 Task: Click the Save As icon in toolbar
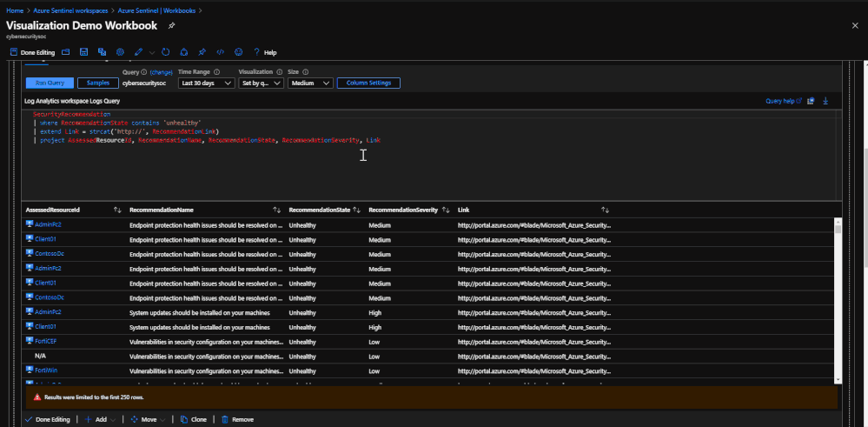tap(102, 52)
